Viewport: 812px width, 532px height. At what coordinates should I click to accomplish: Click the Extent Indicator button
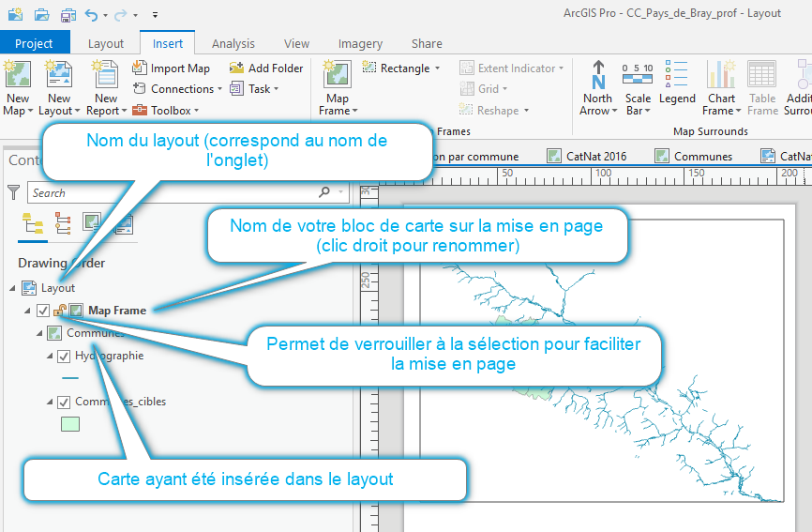tap(511, 68)
